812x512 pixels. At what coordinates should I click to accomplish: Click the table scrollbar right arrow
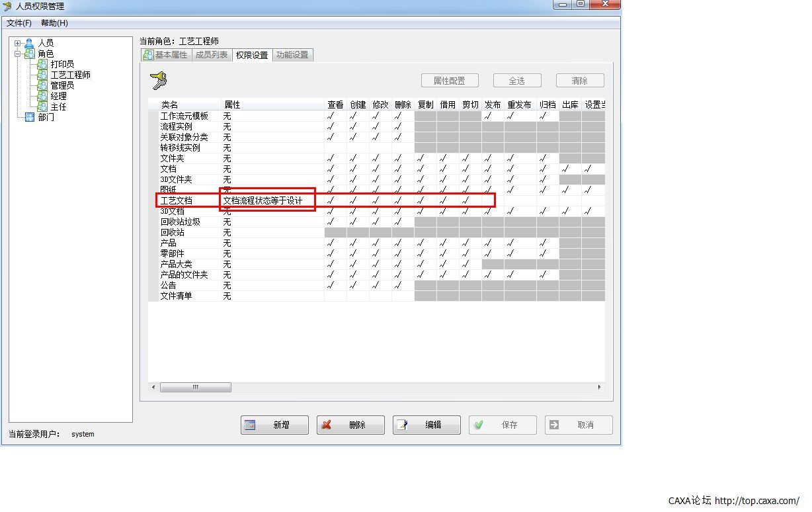[600, 387]
